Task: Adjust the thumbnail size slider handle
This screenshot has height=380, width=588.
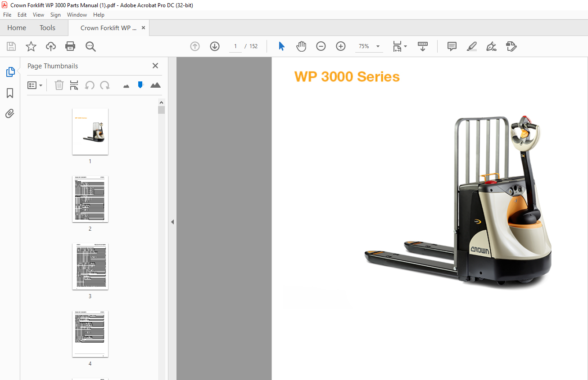Action: [x=140, y=85]
